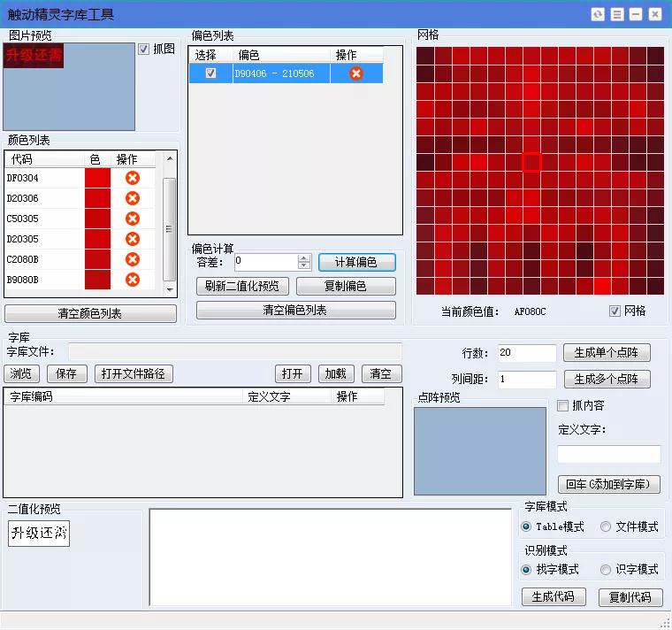Viewport: 672px width, 630px height.
Task: Click the 二值化预览 binarized thumbnail
Action: 39,533
